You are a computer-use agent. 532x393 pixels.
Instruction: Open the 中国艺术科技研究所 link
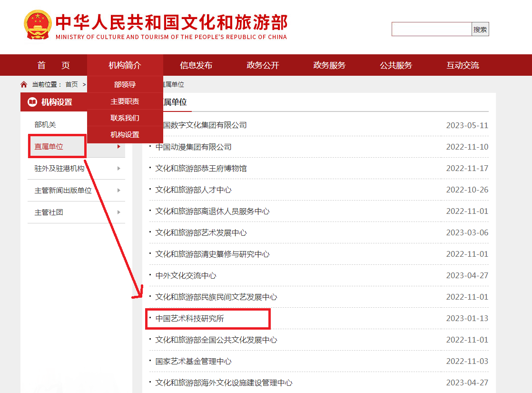coord(190,319)
